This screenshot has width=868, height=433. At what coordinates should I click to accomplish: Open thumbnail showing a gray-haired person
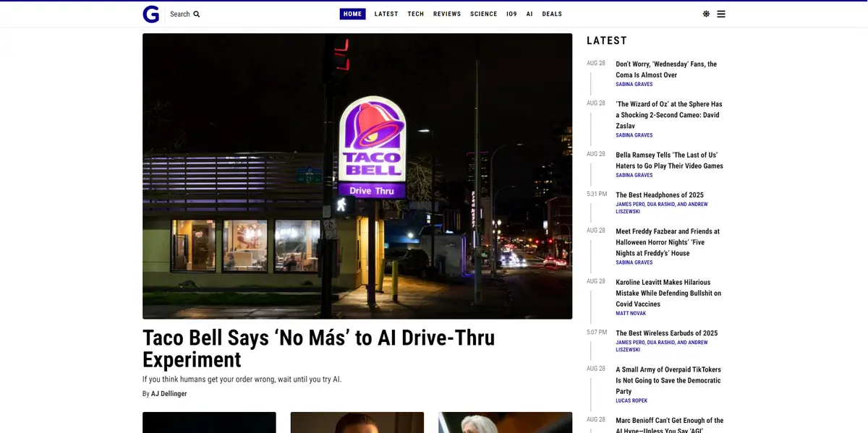(x=505, y=423)
